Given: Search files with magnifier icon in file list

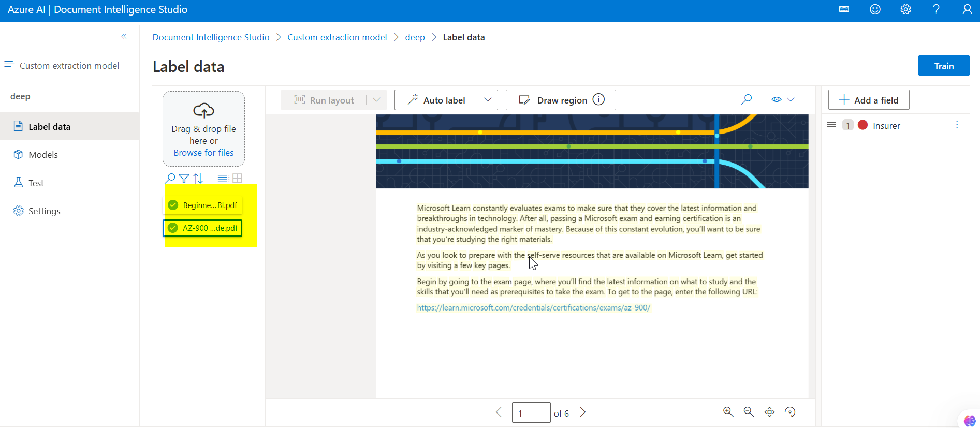Looking at the screenshot, I should click(170, 179).
